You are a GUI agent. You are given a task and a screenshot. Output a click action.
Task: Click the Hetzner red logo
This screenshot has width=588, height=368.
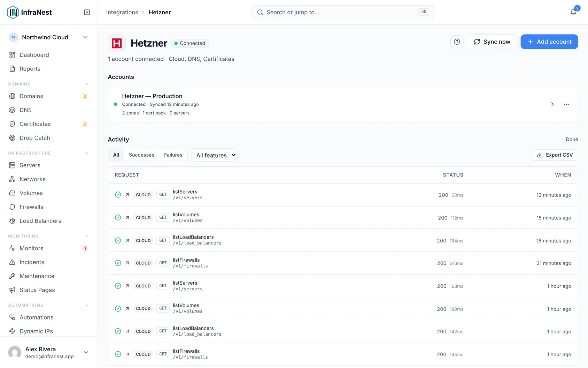pyautogui.click(x=117, y=43)
